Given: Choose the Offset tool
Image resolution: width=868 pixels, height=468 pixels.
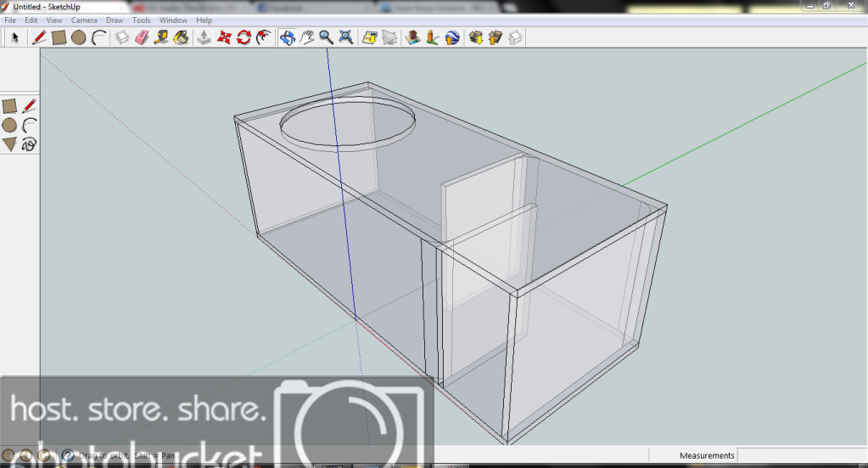Looking at the screenshot, I should 264,37.
